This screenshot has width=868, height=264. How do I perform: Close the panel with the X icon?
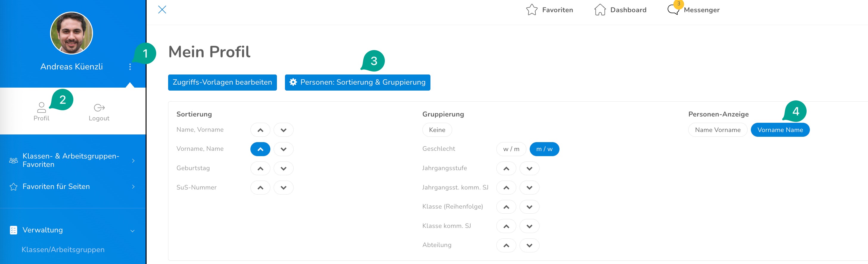162,10
